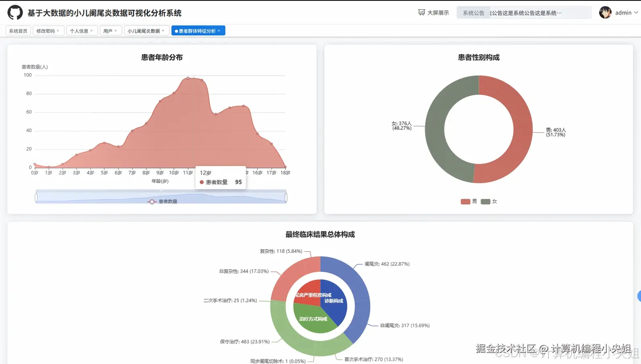
Task: Click the 大屏展示 presentation screen icon
Action: click(421, 12)
